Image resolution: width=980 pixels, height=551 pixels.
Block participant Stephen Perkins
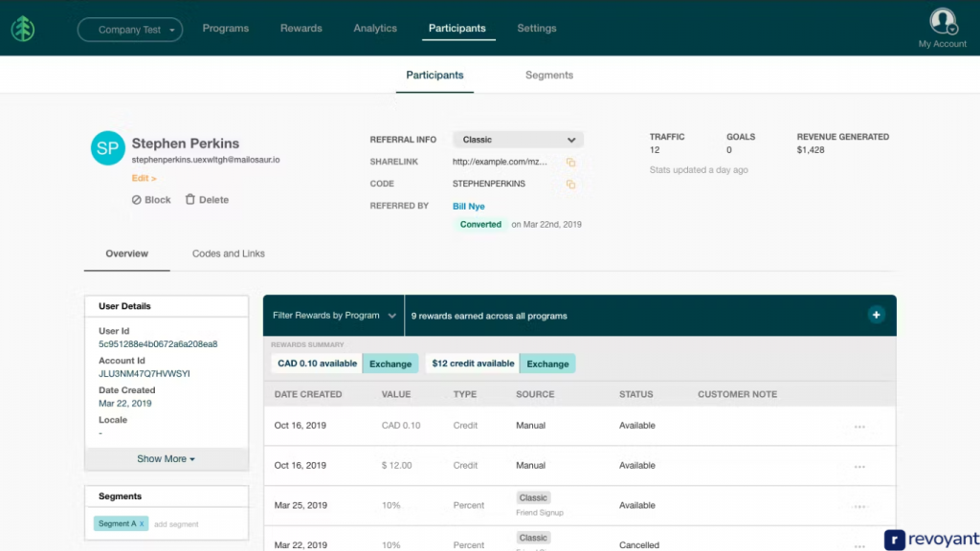click(x=151, y=200)
